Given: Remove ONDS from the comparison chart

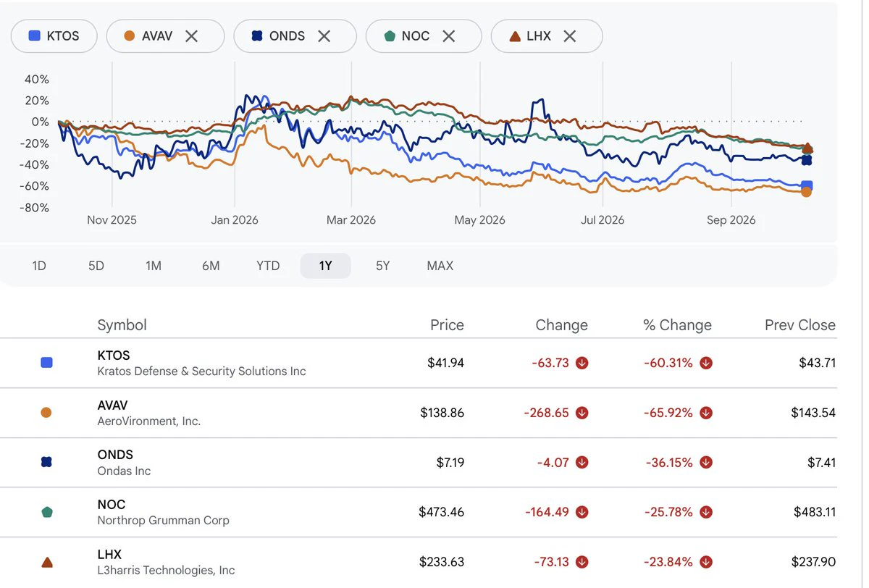Looking at the screenshot, I should pyautogui.click(x=324, y=36).
